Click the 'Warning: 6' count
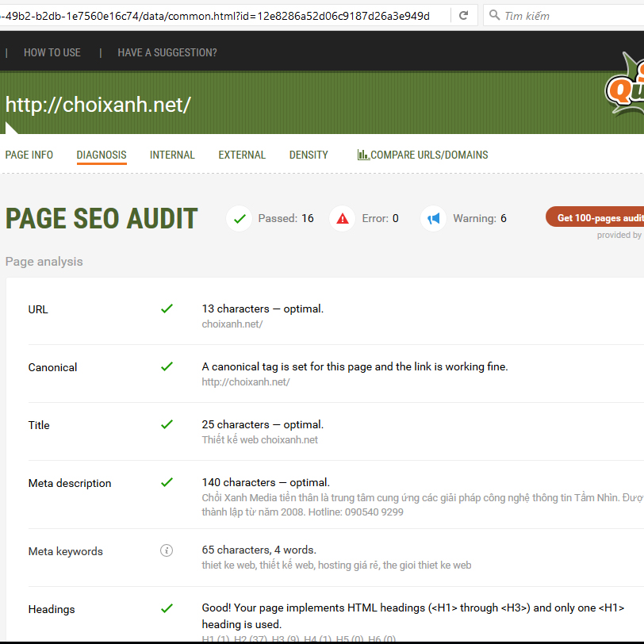Image resolution: width=644 pixels, height=644 pixels. (x=480, y=219)
